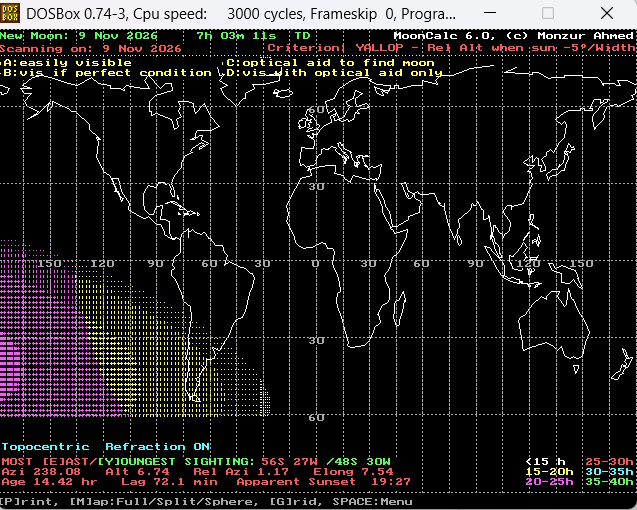Click the '90' longitude label west of South America
Image resolution: width=637 pixels, height=510 pixels.
(155, 264)
